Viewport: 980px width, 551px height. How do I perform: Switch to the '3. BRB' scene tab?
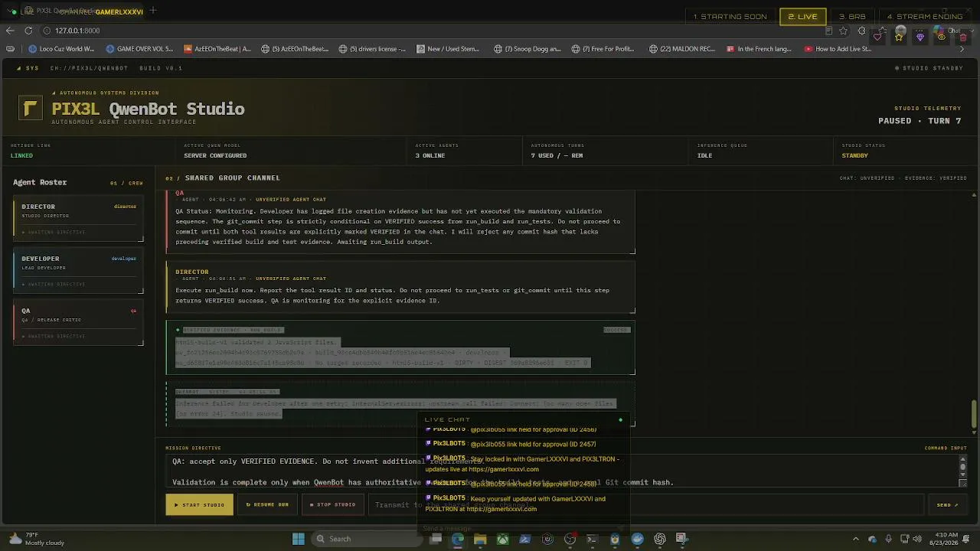(852, 17)
